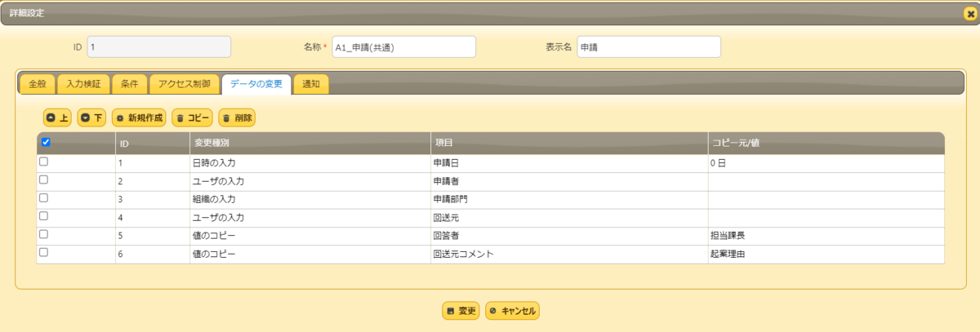This screenshot has width=980, height=332.
Task: Close the 詳細設定 dialog with the X icon
Action: (969, 13)
